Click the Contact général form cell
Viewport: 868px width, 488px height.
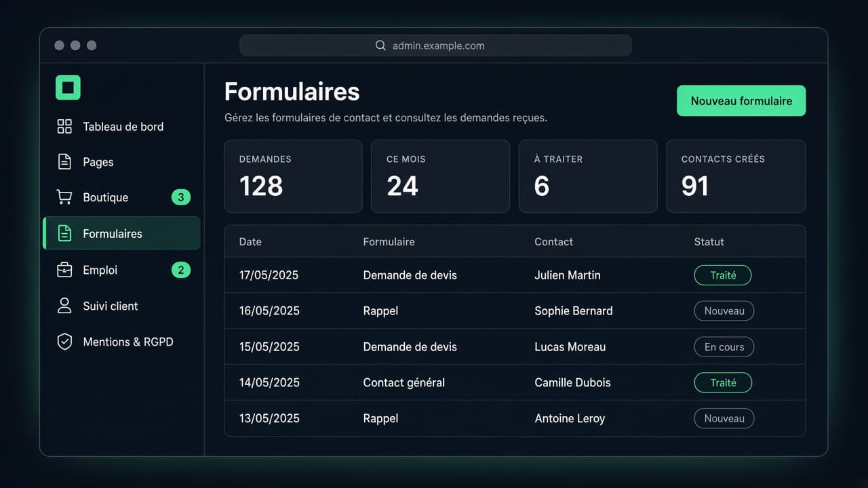[x=403, y=383]
